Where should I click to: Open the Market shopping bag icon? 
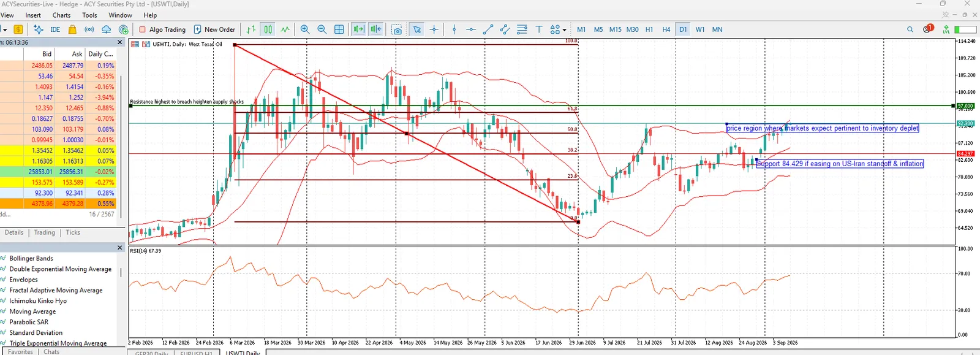click(72, 29)
